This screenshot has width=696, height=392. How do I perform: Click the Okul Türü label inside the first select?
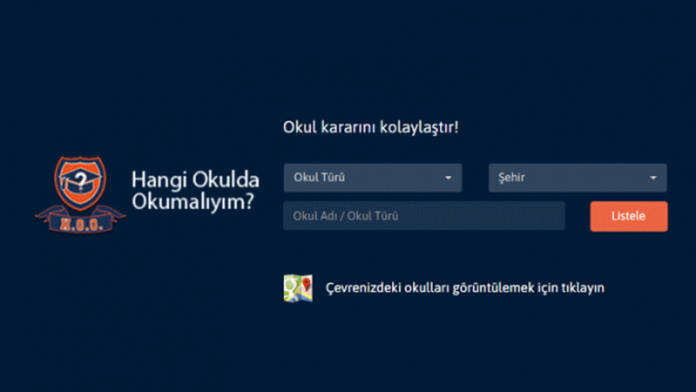pos(319,177)
